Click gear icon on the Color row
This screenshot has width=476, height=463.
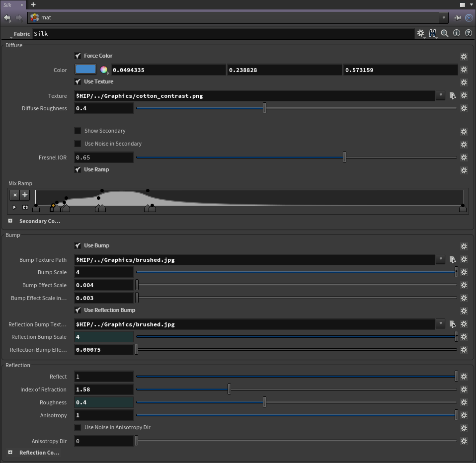(464, 70)
